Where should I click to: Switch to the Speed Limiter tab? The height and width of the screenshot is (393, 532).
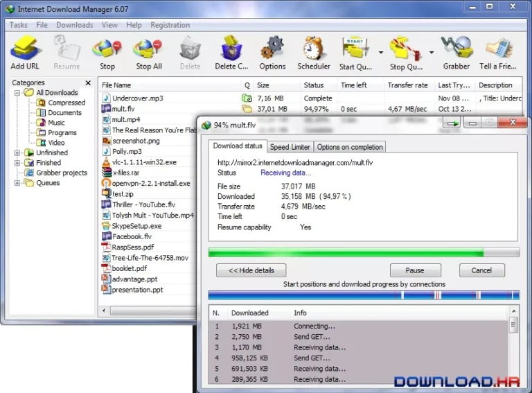[x=290, y=147]
